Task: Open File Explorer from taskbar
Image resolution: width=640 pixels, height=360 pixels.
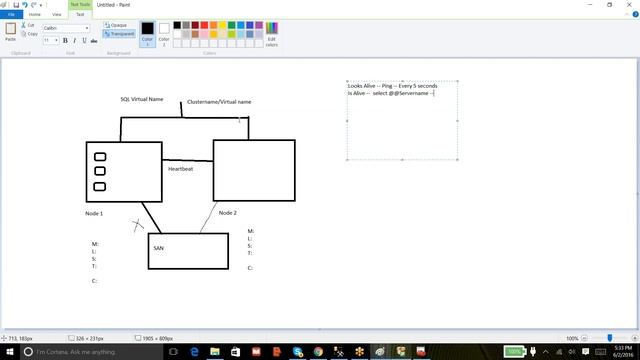Action: tap(215, 351)
